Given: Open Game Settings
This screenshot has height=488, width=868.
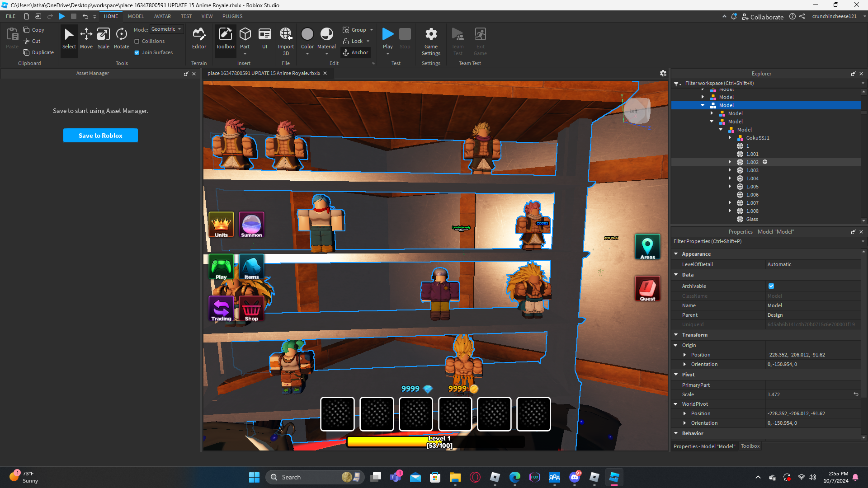Looking at the screenshot, I should pos(431,41).
